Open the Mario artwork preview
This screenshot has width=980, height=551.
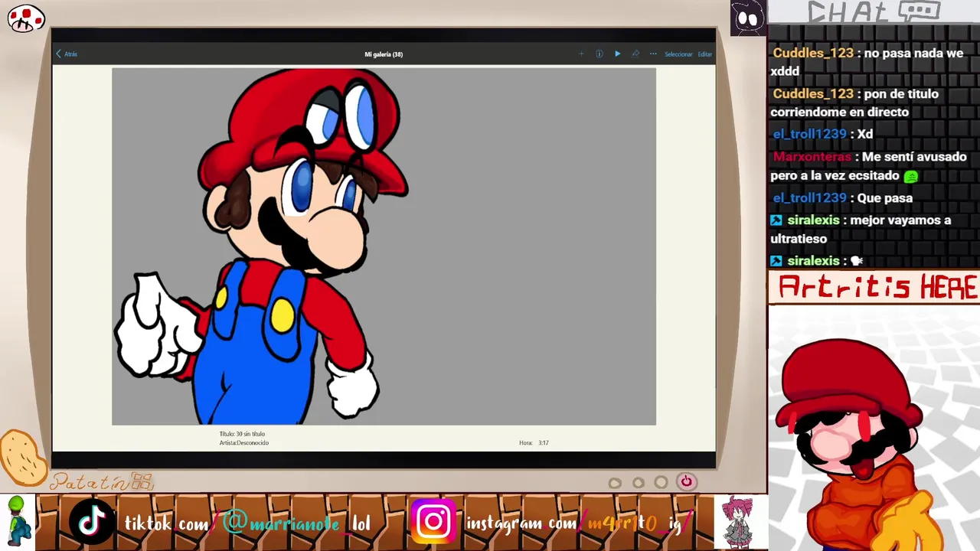pyautogui.click(x=384, y=246)
